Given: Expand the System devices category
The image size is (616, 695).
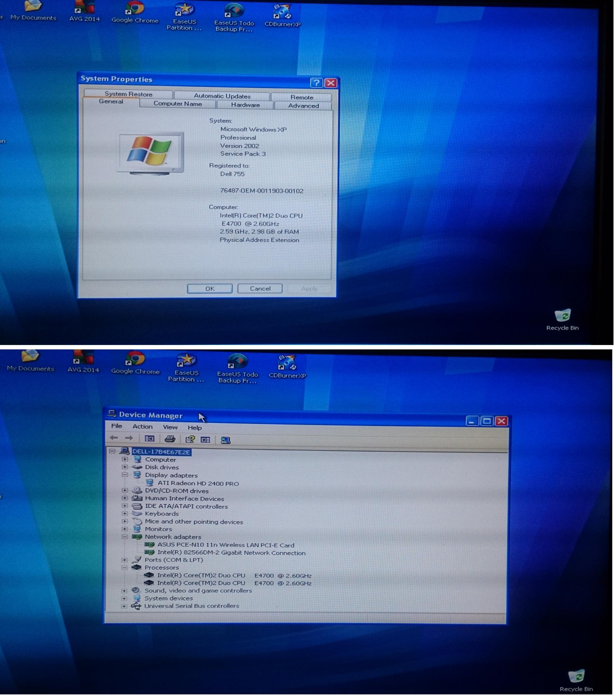Looking at the screenshot, I should coord(124,598).
